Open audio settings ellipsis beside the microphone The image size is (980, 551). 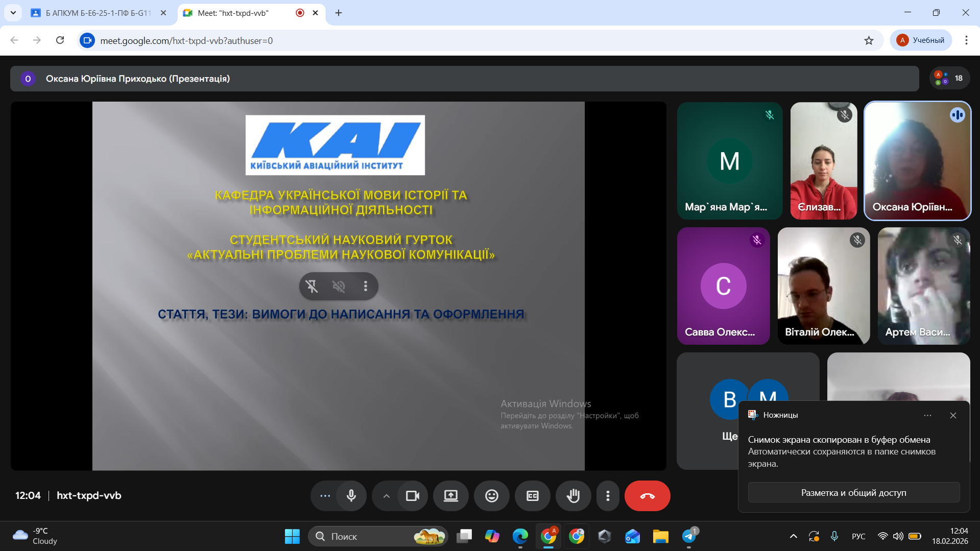pyautogui.click(x=325, y=496)
